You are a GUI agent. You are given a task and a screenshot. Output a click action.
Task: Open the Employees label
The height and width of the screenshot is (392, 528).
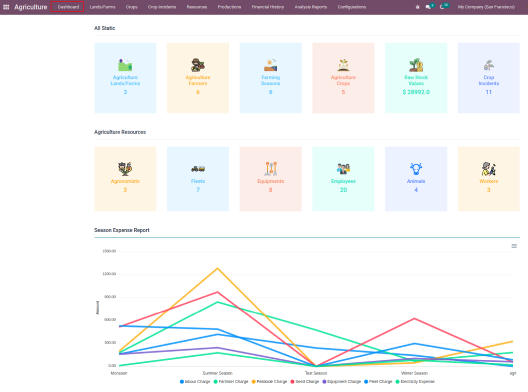click(343, 181)
